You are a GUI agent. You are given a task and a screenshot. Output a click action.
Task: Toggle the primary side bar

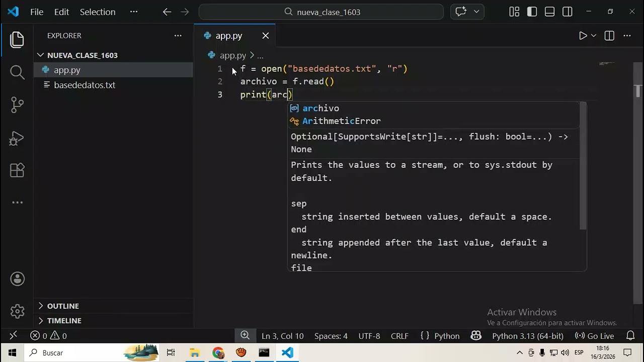point(532,12)
